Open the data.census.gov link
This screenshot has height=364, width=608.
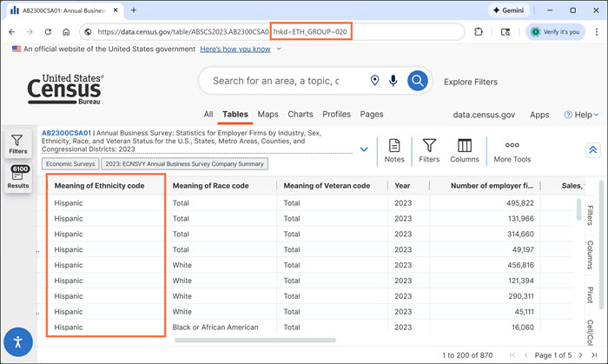[484, 115]
